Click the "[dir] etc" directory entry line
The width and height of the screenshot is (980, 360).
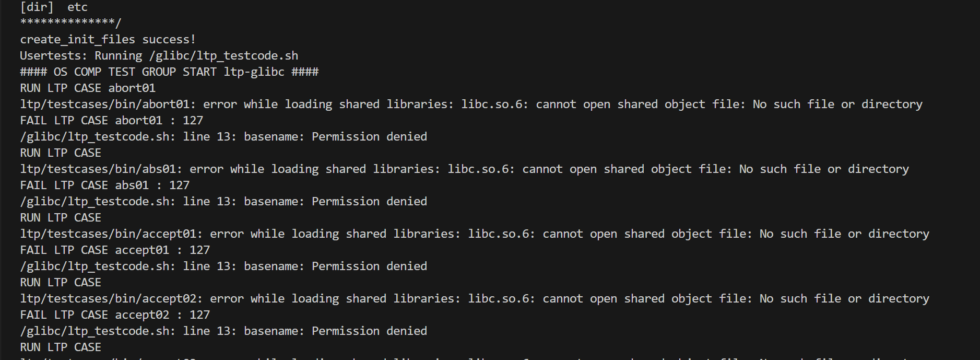coord(54,7)
